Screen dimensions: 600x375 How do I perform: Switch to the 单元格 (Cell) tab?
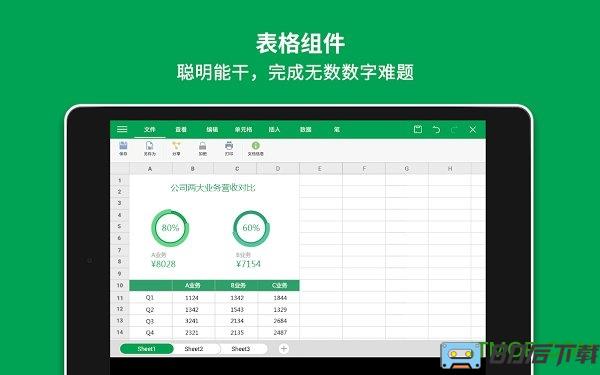[243, 129]
